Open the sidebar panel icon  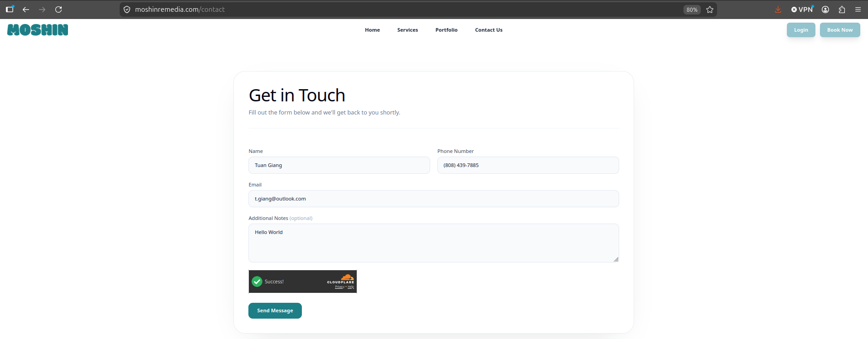click(x=10, y=9)
